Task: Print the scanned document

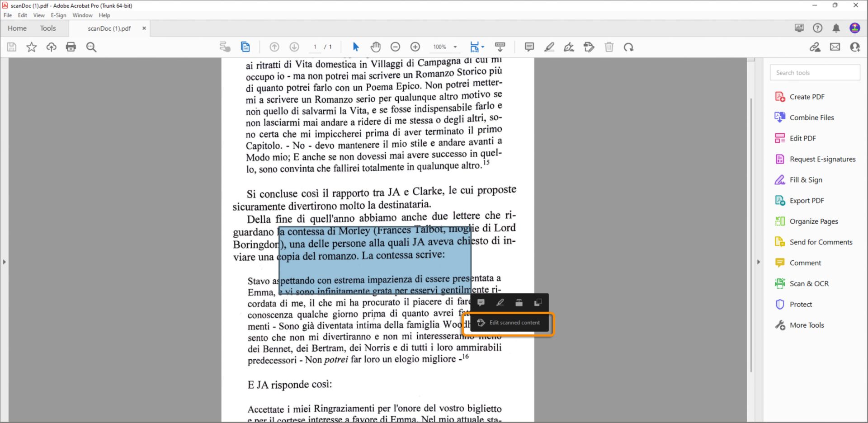Action: (x=71, y=47)
